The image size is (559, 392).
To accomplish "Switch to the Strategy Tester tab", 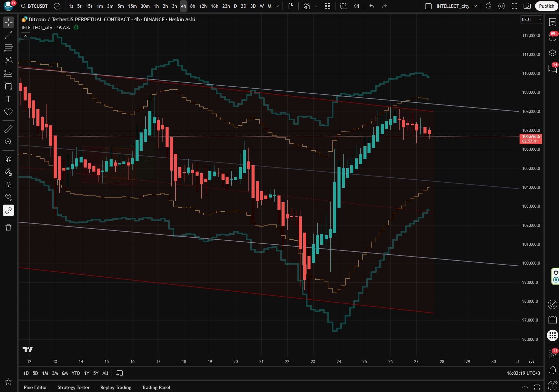I will (73, 387).
